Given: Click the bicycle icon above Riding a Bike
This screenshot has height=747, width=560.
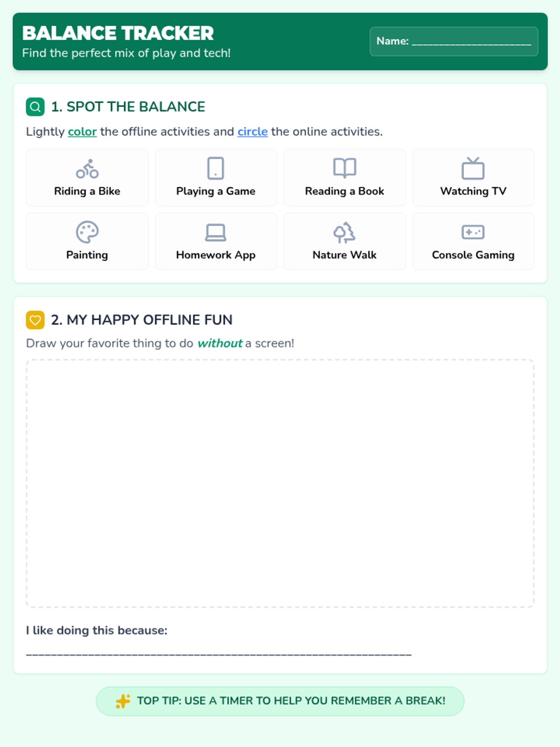Looking at the screenshot, I should tap(87, 169).
